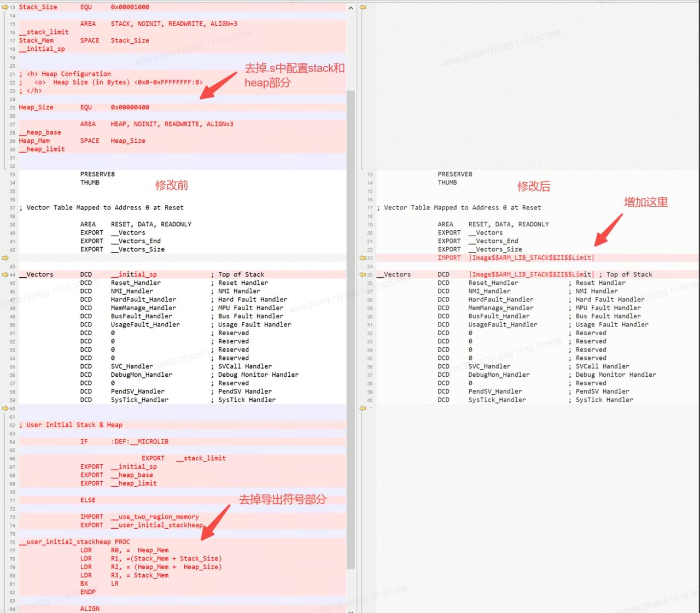This screenshot has height=613, width=700.
Task: Click the right pane '__Vectors DCD |Image$$ARM_LIB_STACK$$ZI$$Limit|' line
Action: (x=539, y=275)
